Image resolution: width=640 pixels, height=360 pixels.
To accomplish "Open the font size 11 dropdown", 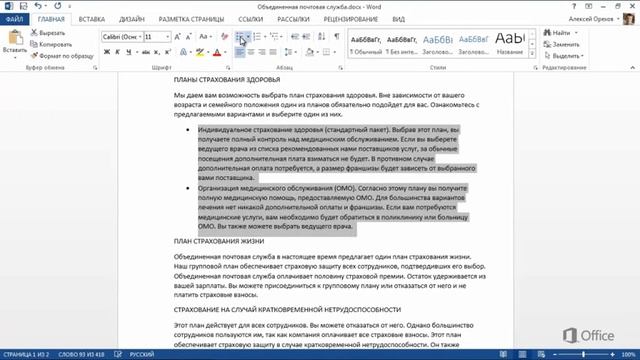I will pos(167,37).
